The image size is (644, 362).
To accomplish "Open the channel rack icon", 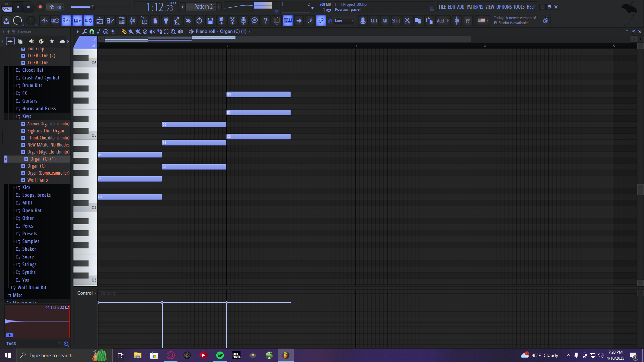I will (x=122, y=21).
